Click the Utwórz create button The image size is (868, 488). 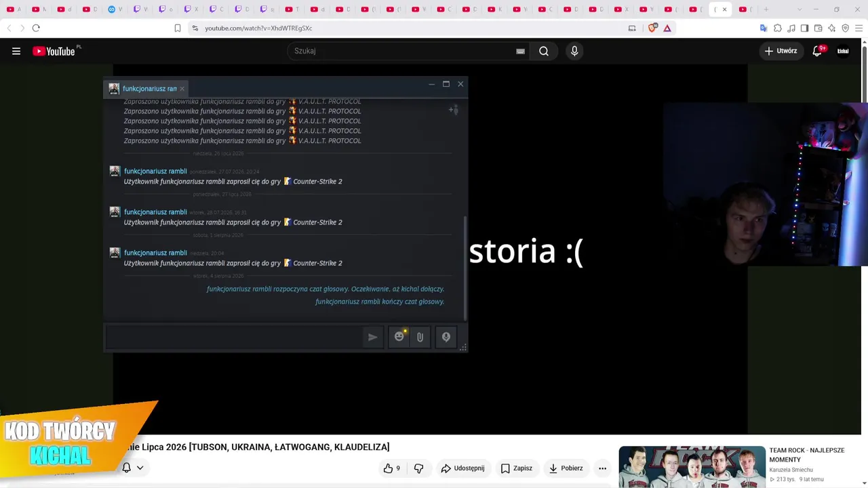point(781,51)
